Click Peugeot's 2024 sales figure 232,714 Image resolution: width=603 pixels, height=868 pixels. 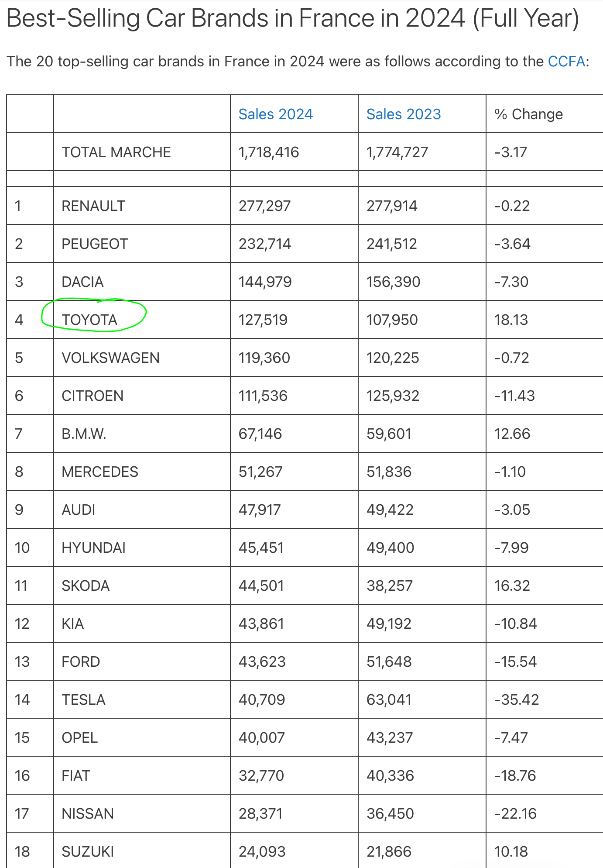pos(264,244)
